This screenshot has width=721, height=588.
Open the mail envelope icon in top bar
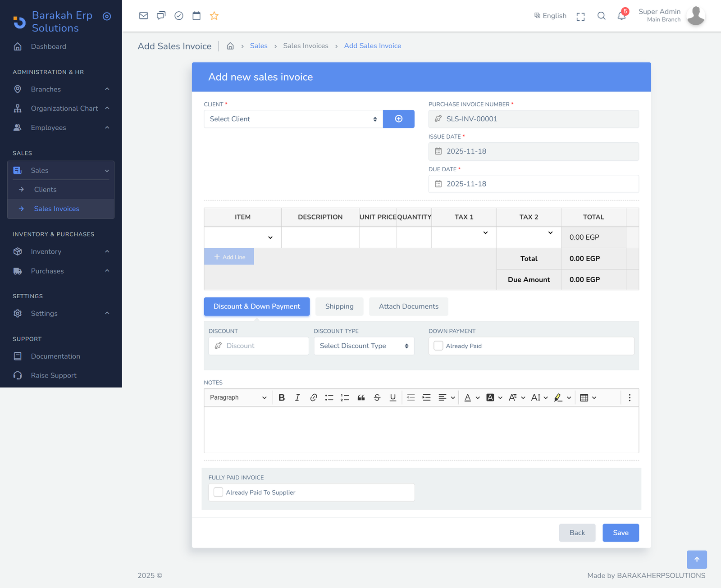tap(143, 16)
